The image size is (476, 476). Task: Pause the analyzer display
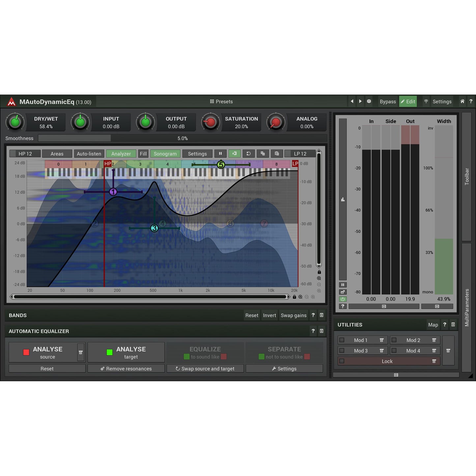220,154
